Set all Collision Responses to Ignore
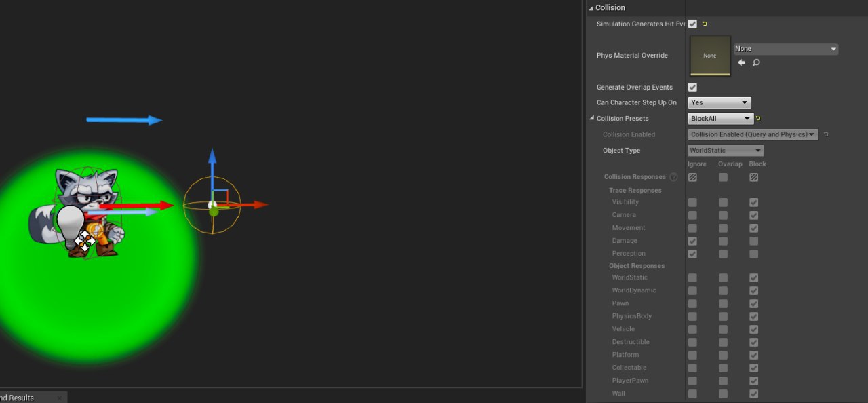The width and height of the screenshot is (868, 403). [692, 177]
